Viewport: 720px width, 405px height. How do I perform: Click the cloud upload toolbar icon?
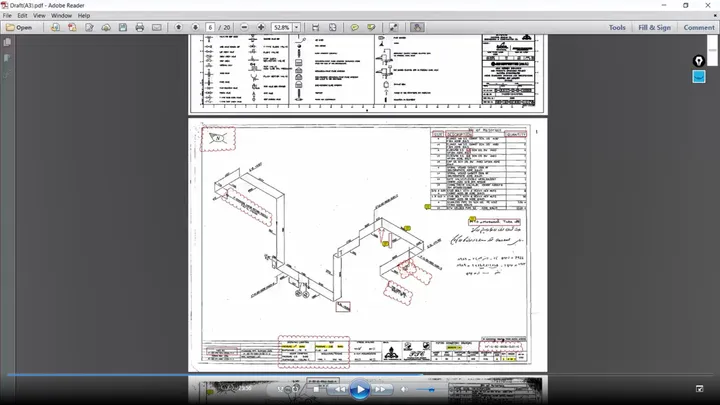tap(106, 28)
